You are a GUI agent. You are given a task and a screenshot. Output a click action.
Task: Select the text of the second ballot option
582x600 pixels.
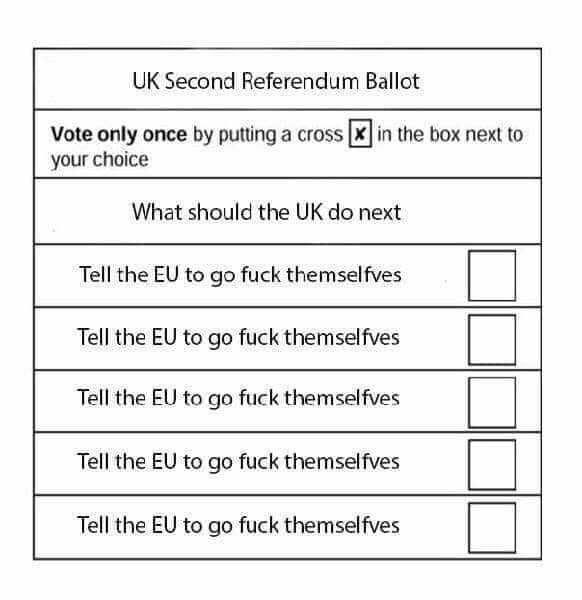point(238,338)
